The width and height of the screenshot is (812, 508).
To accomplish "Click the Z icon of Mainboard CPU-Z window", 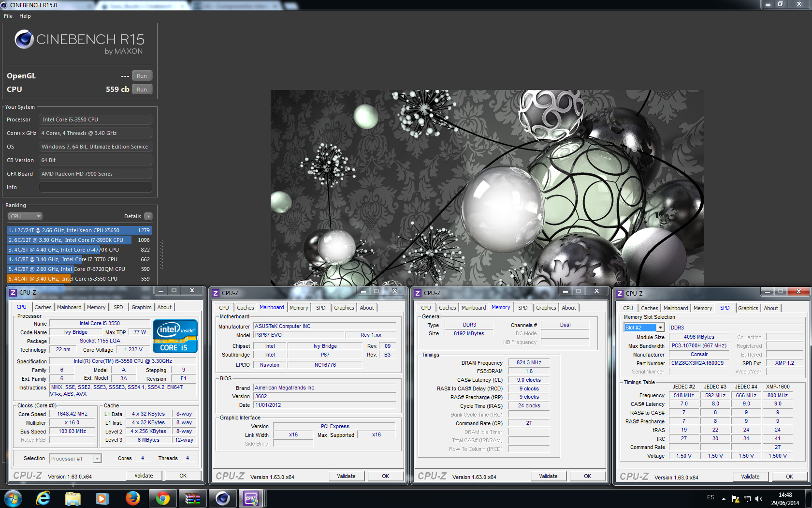I will click(x=216, y=293).
